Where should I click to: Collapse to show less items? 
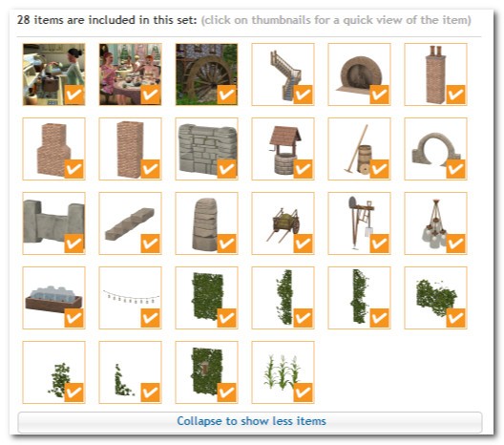(x=250, y=421)
